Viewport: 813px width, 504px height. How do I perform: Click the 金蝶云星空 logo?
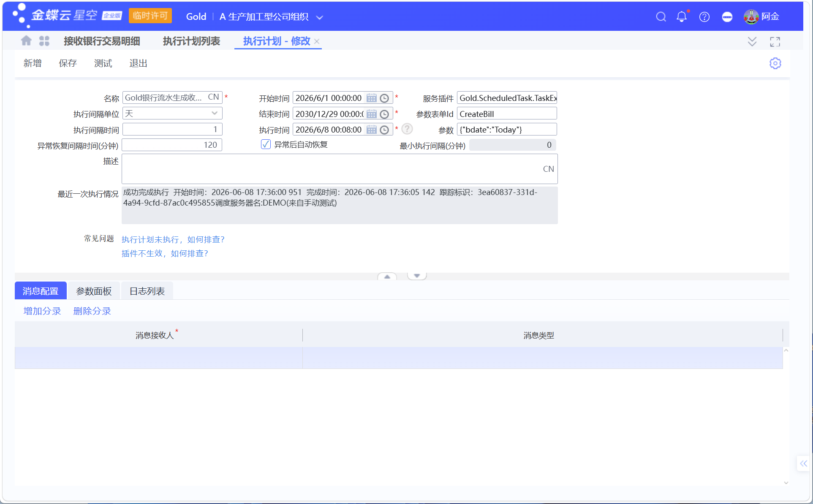pyautogui.click(x=68, y=16)
